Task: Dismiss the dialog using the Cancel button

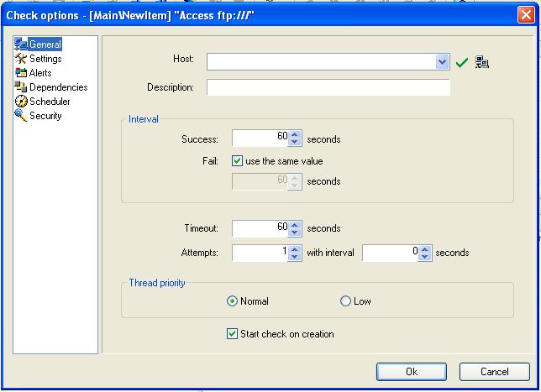Action: pyautogui.click(x=495, y=372)
